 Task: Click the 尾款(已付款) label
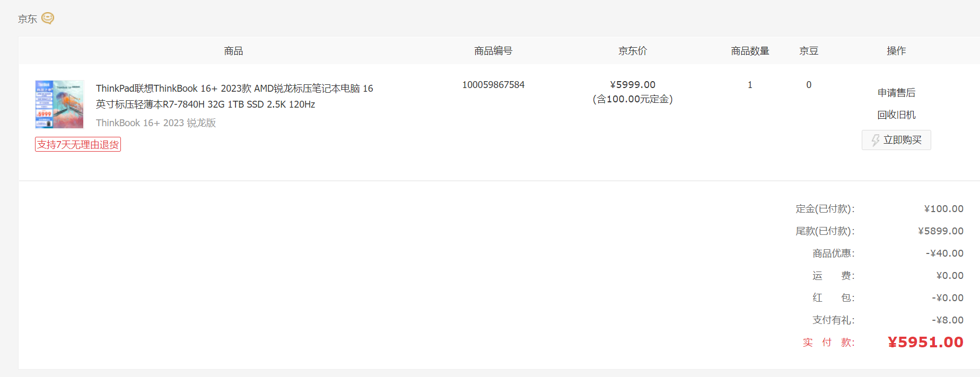point(825,231)
